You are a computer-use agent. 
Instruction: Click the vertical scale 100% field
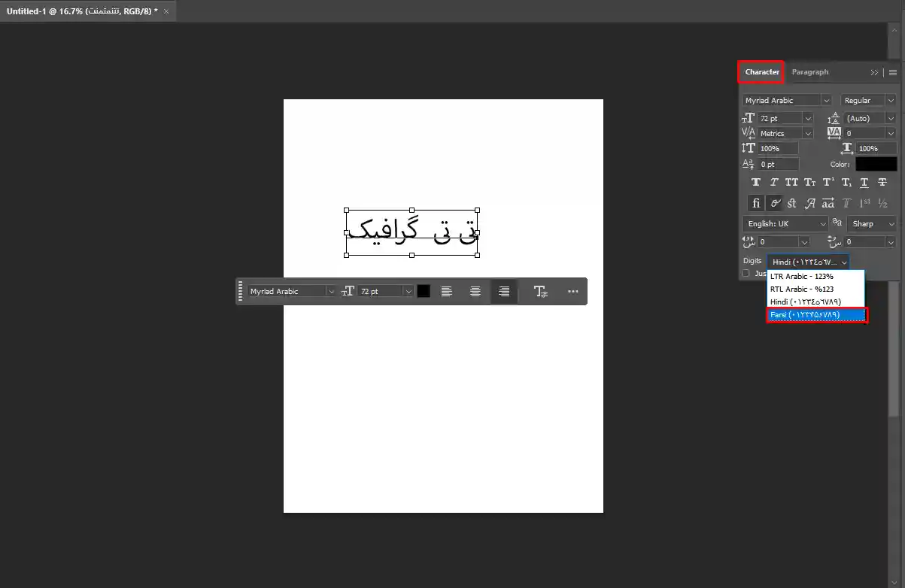[778, 149]
